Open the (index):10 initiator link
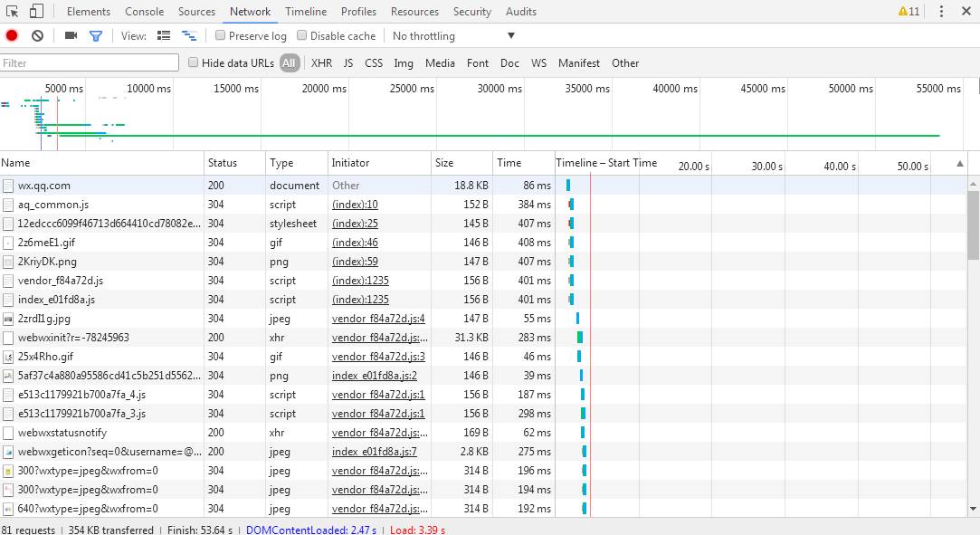Image resolution: width=980 pixels, height=535 pixels. click(355, 205)
